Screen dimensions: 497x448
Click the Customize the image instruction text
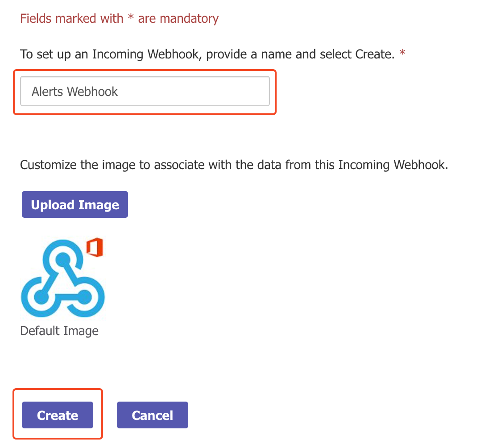tap(234, 165)
